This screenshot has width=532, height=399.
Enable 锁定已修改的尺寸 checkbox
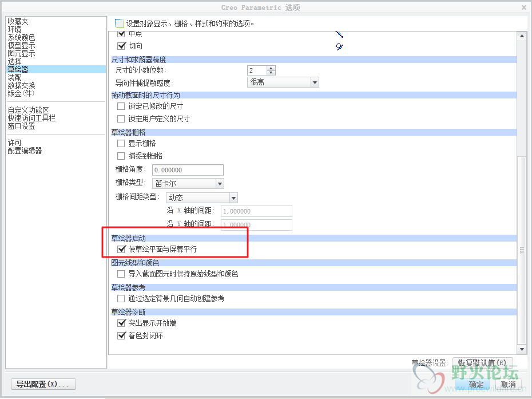(x=121, y=106)
